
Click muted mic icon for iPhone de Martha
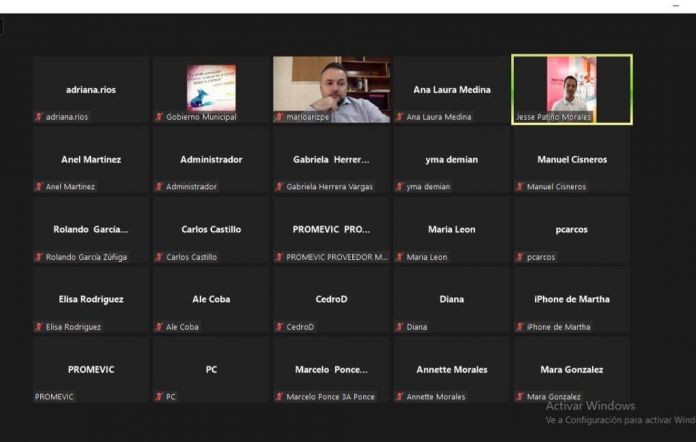(x=519, y=327)
